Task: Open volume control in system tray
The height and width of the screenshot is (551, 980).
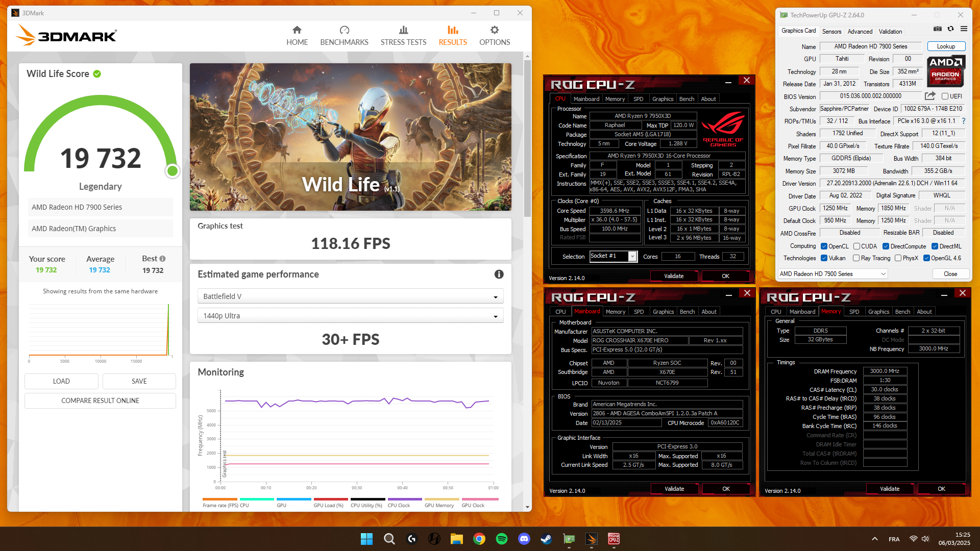Action: click(925, 539)
